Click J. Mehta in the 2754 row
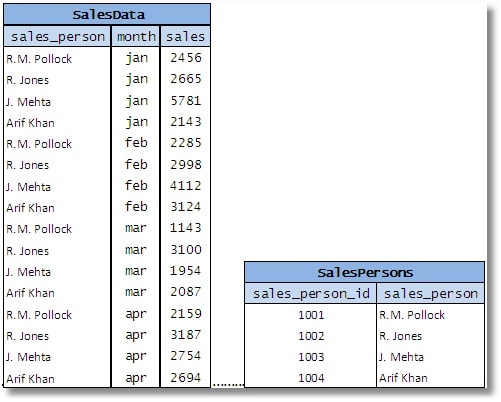Image resolution: width=501 pixels, height=402 pixels. (28, 357)
